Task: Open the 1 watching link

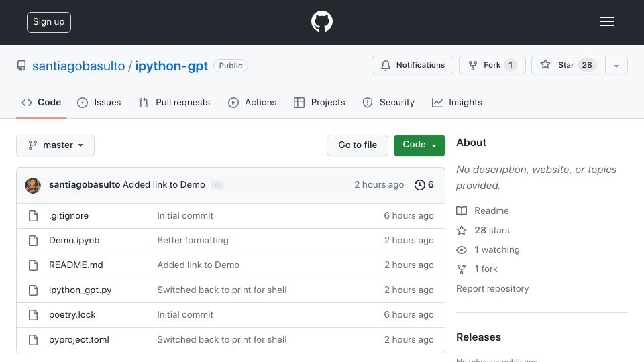Action: point(497,249)
